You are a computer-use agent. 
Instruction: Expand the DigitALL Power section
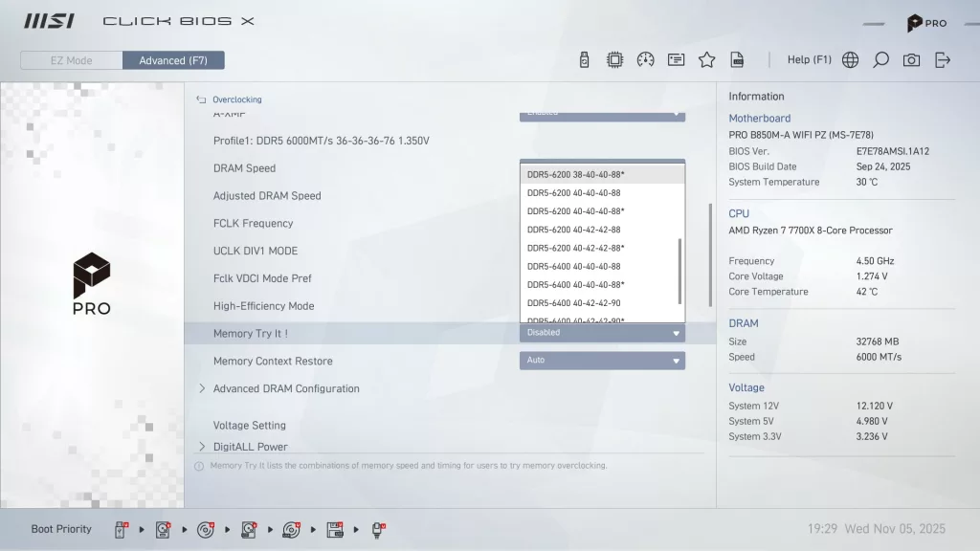click(250, 447)
